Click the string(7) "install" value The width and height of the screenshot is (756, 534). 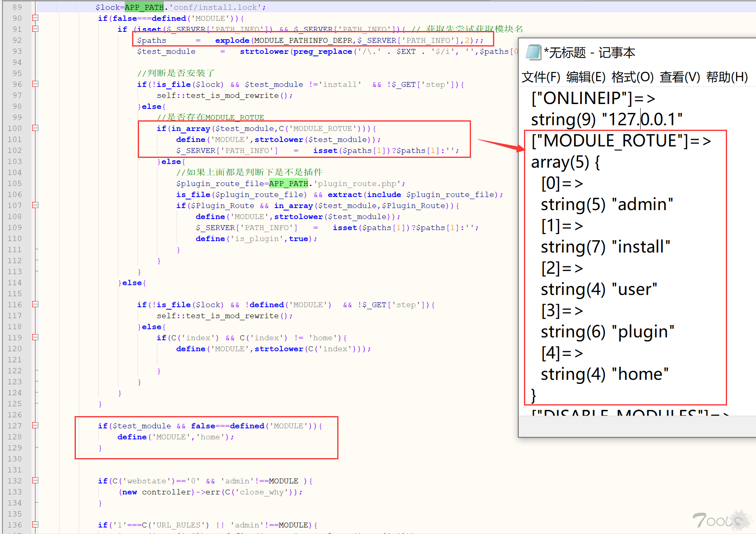tap(606, 247)
